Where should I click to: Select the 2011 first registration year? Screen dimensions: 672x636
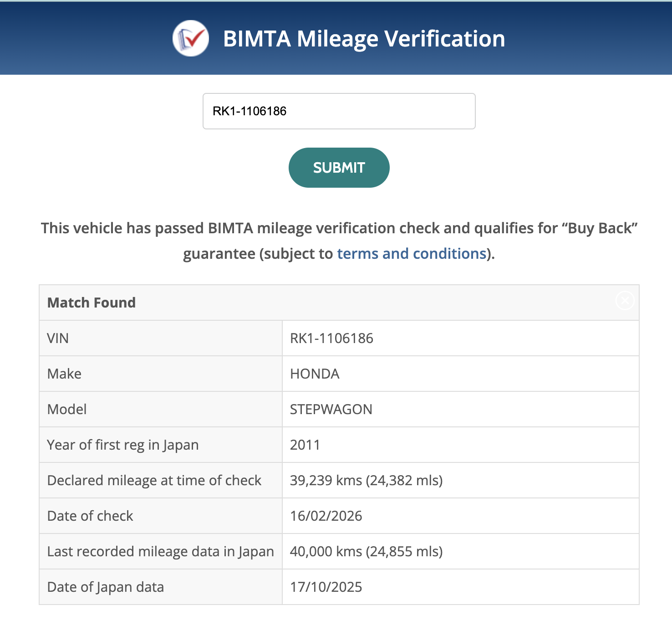pos(305,445)
